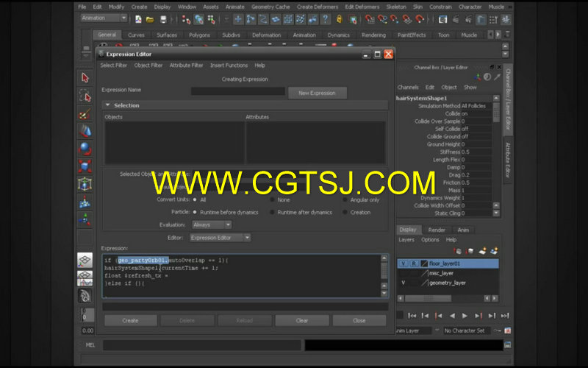Open the Create Deformers menu
This screenshot has width=588, height=368.
[x=318, y=7]
